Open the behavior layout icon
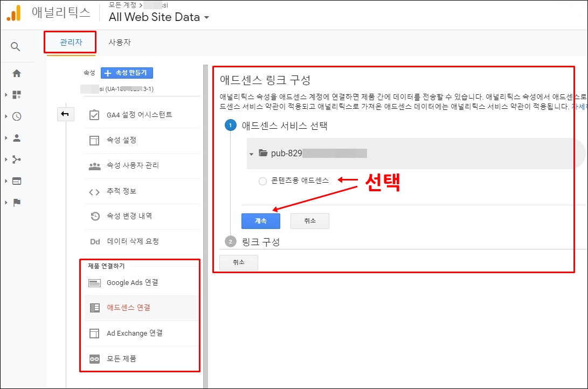588x389 pixels. pyautogui.click(x=17, y=181)
